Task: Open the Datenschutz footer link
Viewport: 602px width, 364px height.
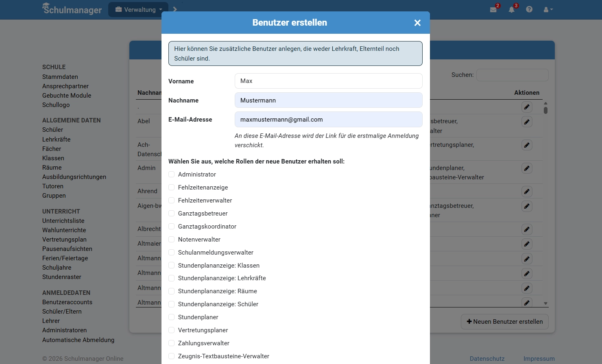Action: (x=487, y=359)
